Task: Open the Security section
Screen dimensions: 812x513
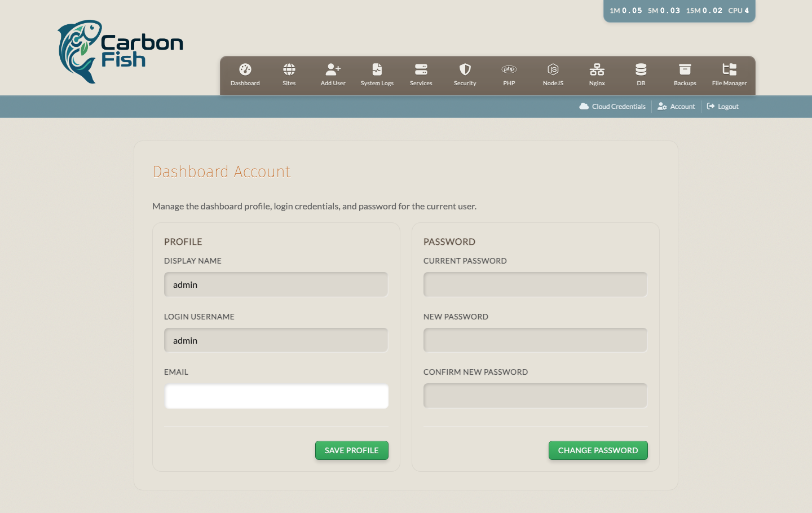Action: (465, 74)
